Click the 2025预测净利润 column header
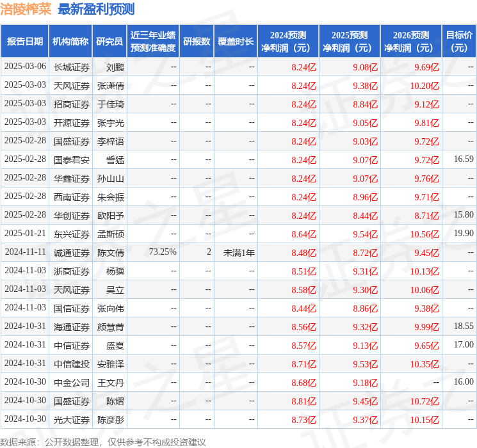 coord(349,42)
